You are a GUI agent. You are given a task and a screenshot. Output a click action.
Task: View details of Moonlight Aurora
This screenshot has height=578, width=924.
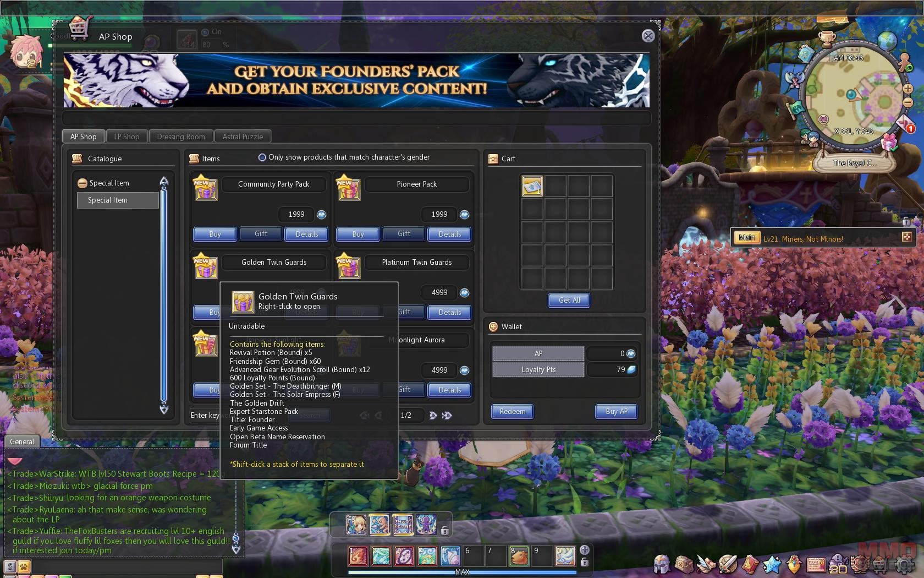click(449, 390)
